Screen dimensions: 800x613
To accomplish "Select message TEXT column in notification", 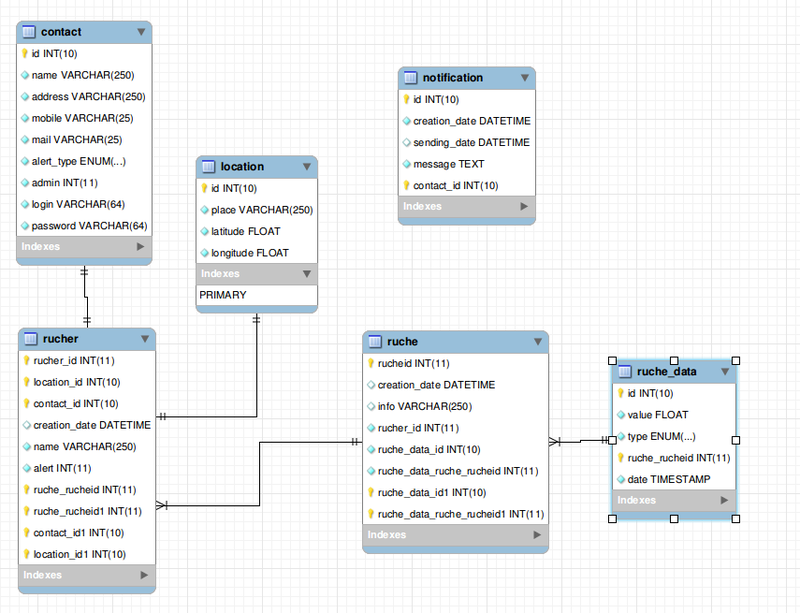I will tap(448, 164).
